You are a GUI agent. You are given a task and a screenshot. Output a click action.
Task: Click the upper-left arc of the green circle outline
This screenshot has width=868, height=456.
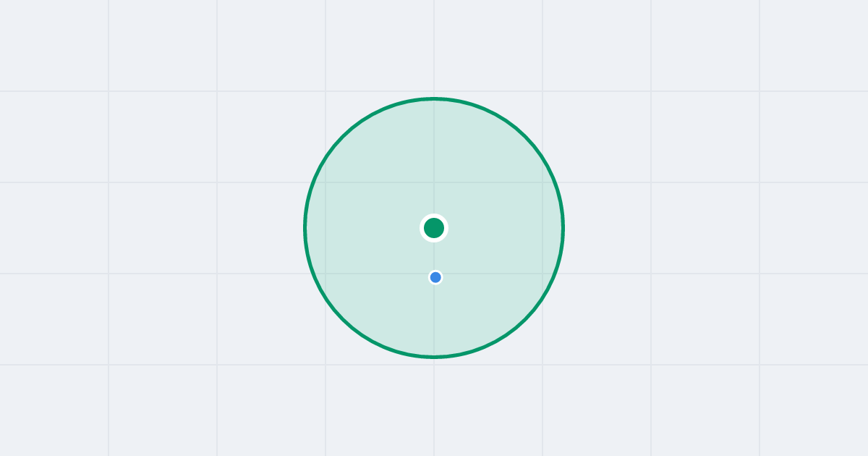coord(343,137)
